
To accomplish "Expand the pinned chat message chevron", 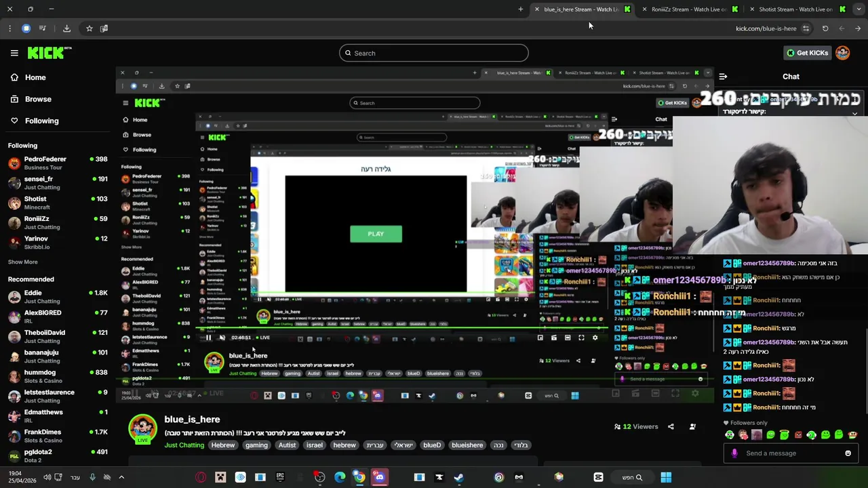I will tap(854, 114).
